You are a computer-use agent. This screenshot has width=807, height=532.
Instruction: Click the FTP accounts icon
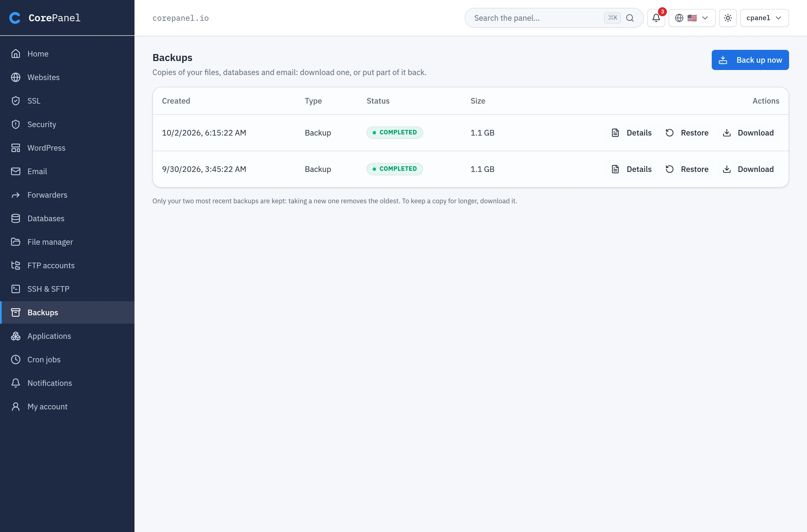click(16, 265)
